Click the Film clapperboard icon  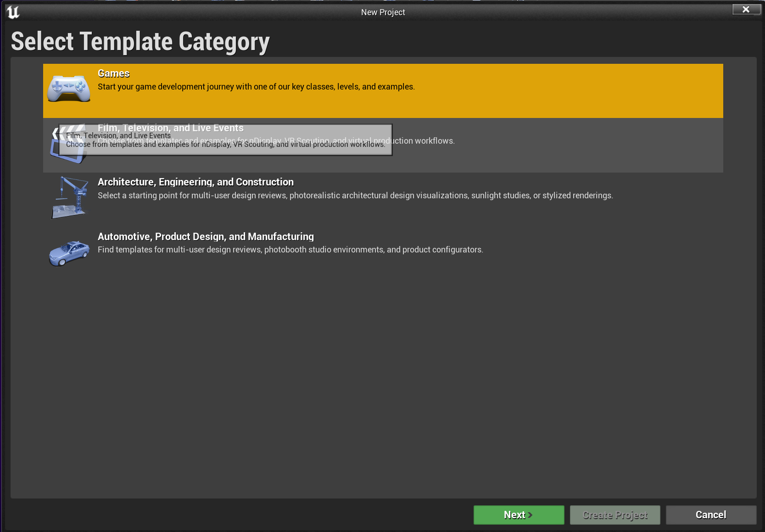[68, 144]
